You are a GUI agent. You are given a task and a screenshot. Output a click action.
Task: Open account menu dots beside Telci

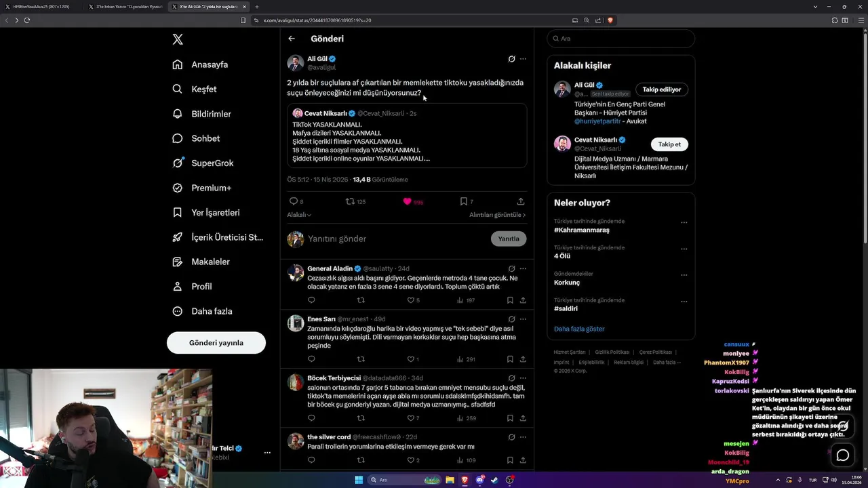[267, 452]
